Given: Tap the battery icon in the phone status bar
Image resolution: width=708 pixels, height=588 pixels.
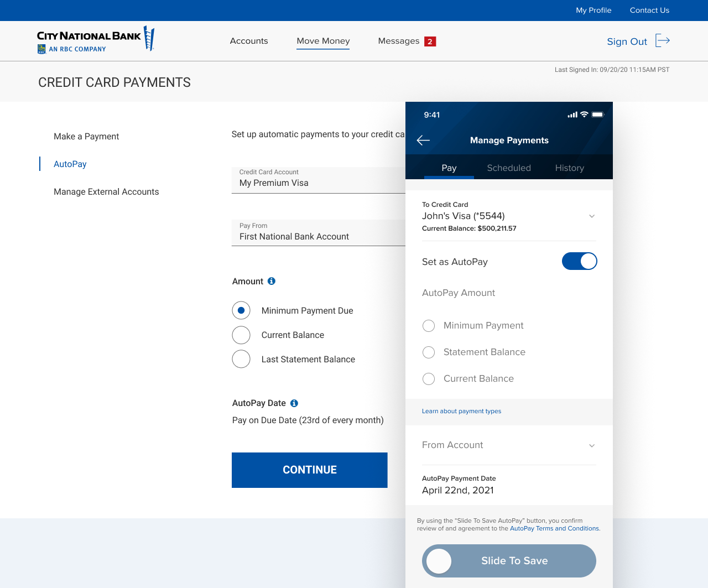Looking at the screenshot, I should pos(598,115).
